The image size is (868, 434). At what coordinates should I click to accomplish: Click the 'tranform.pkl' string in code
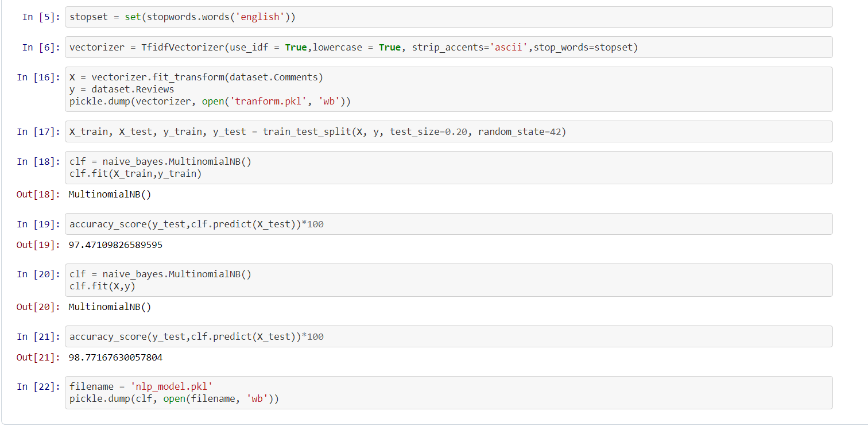268,102
